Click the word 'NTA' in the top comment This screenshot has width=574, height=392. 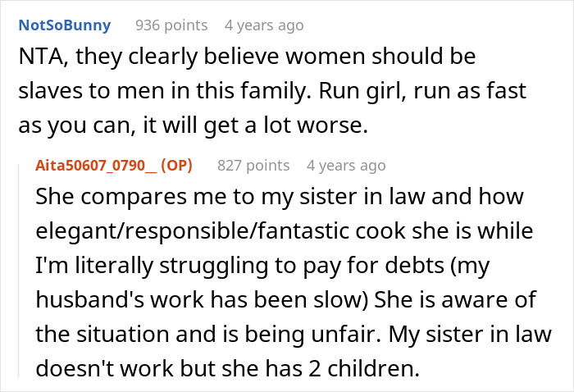38,59
